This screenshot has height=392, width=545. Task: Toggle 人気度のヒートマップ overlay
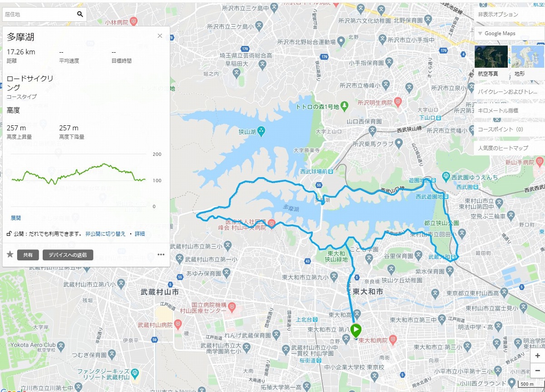click(509, 148)
